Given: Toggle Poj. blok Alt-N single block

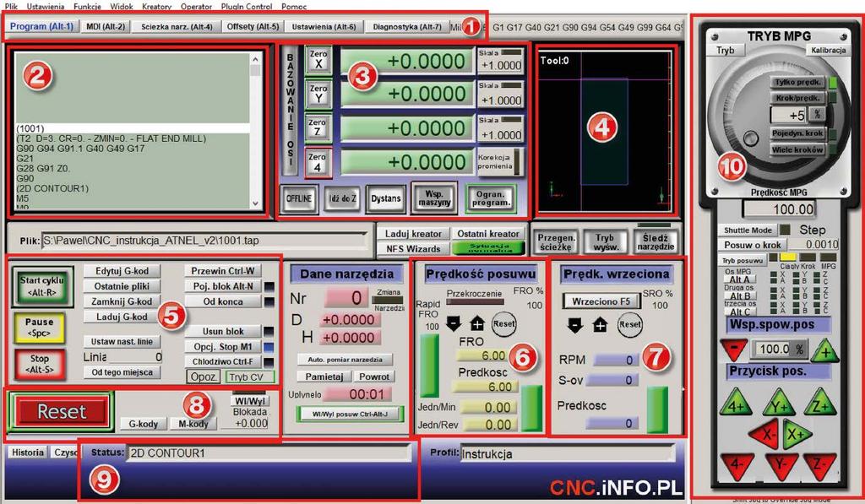Looking at the screenshot, I should point(223,286).
